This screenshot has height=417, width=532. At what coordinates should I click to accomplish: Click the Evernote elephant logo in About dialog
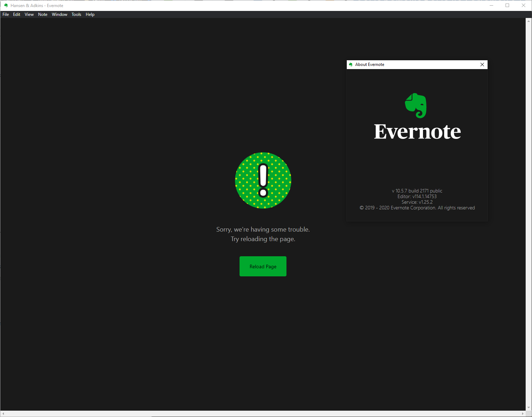[416, 105]
